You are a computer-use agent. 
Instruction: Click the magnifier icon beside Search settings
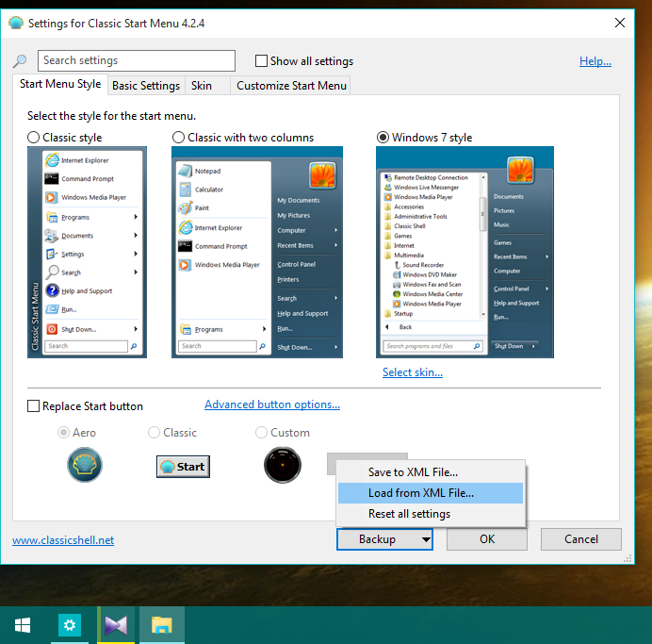20,61
